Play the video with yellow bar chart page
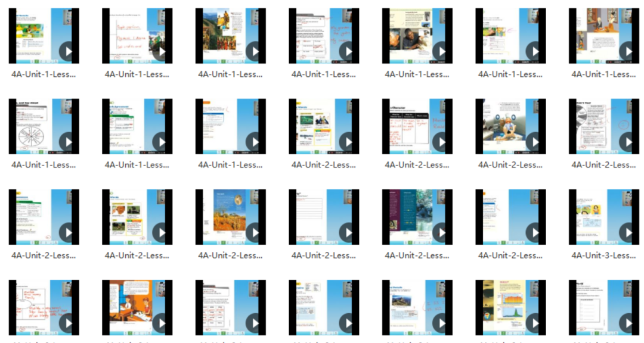 (533, 323)
